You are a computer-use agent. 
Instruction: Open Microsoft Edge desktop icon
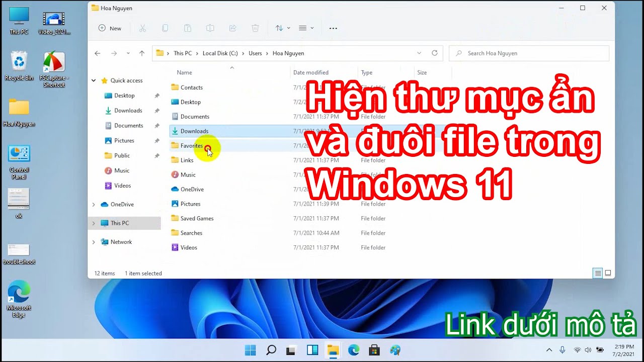click(x=19, y=299)
